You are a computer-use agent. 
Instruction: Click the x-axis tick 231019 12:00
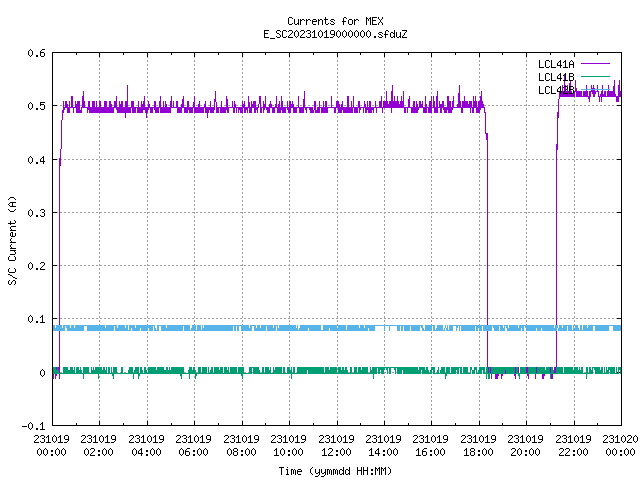click(336, 446)
